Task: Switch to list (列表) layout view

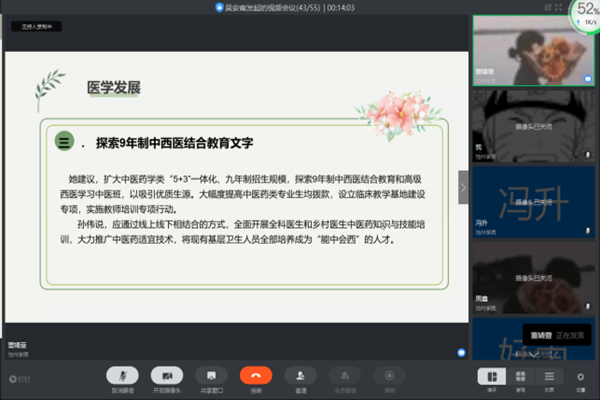Action: pyautogui.click(x=549, y=376)
